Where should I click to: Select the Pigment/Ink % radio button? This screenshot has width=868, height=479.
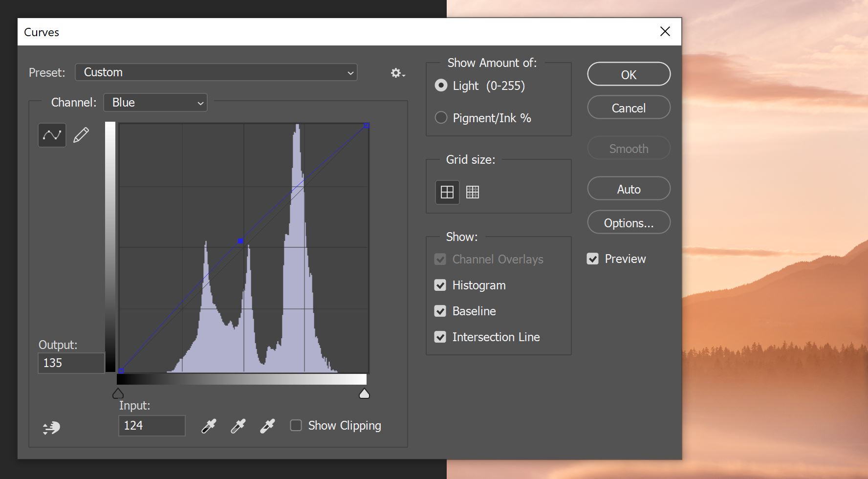[x=441, y=118]
